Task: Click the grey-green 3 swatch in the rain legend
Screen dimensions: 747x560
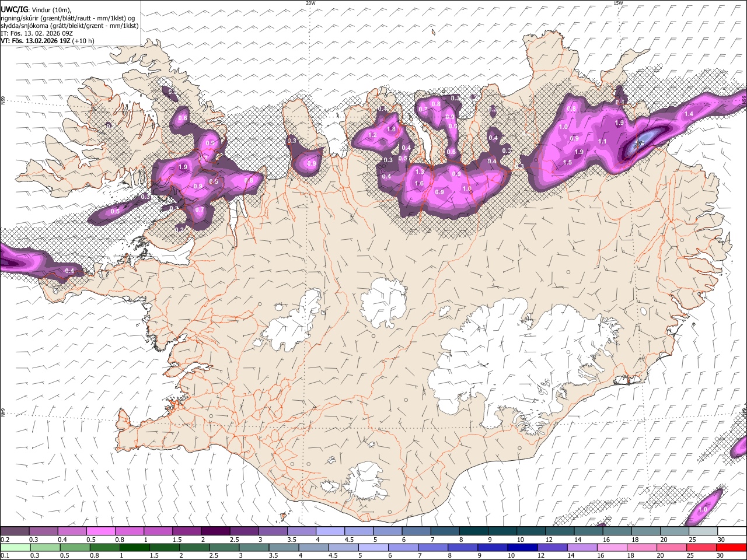Action: (254, 547)
